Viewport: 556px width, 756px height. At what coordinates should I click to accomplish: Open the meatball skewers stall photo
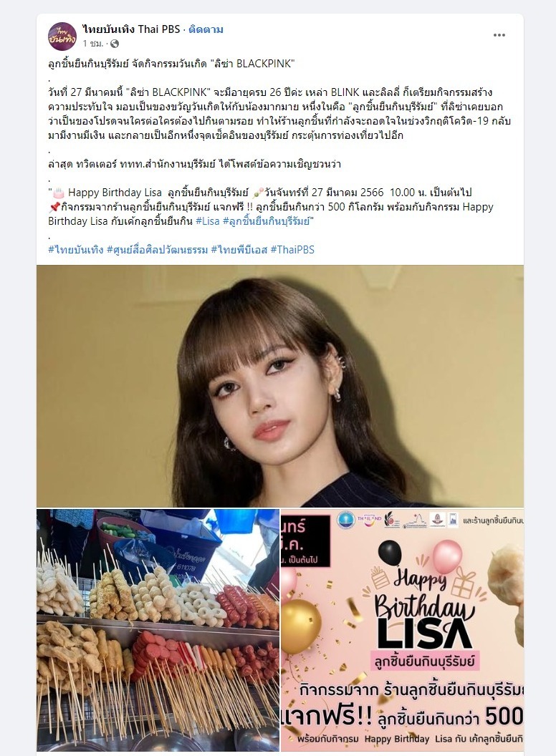[158, 630]
